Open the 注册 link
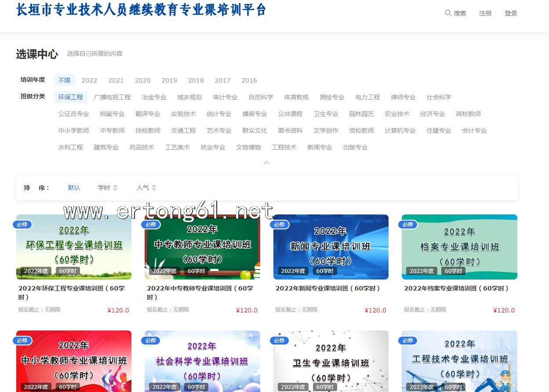Viewport: 549px width, 392px height. point(485,13)
